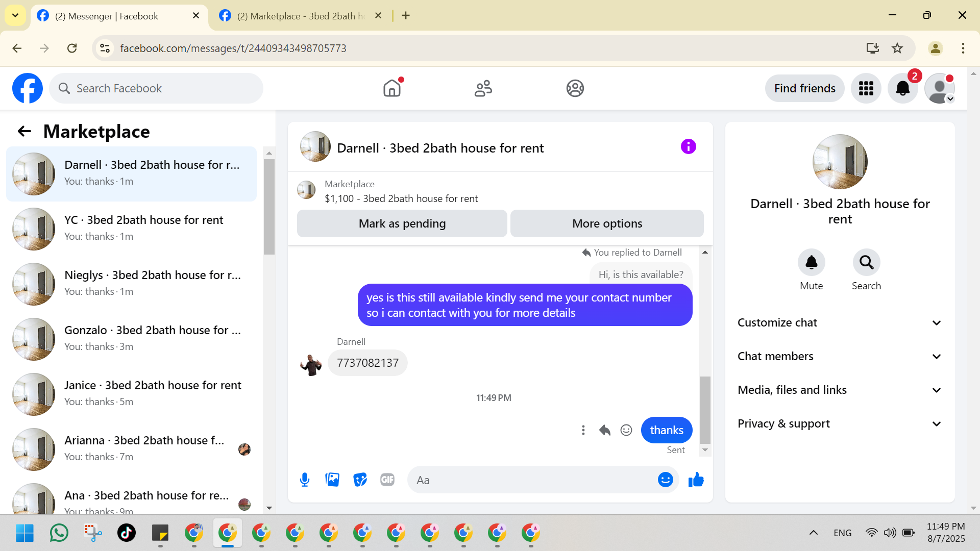Click More options button
Viewport: 980px width, 551px height.
pyautogui.click(x=607, y=223)
